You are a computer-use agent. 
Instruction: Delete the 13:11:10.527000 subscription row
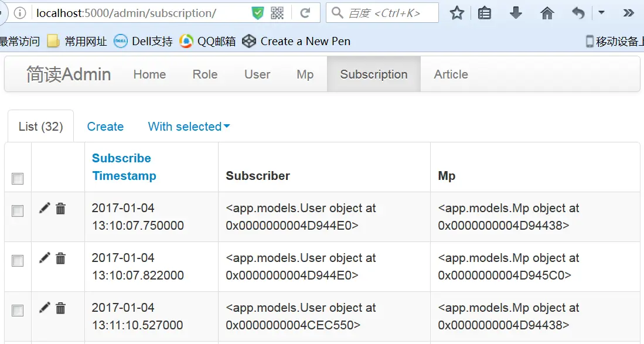[x=60, y=308]
